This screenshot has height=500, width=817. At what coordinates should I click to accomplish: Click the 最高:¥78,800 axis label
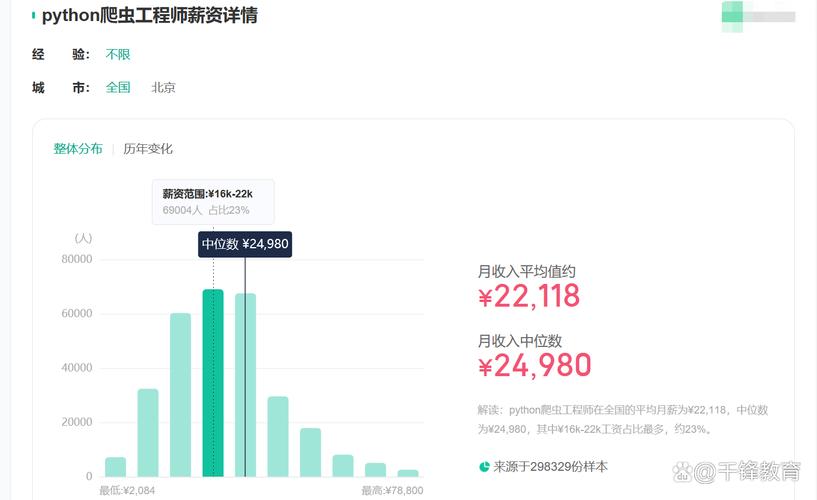(392, 491)
